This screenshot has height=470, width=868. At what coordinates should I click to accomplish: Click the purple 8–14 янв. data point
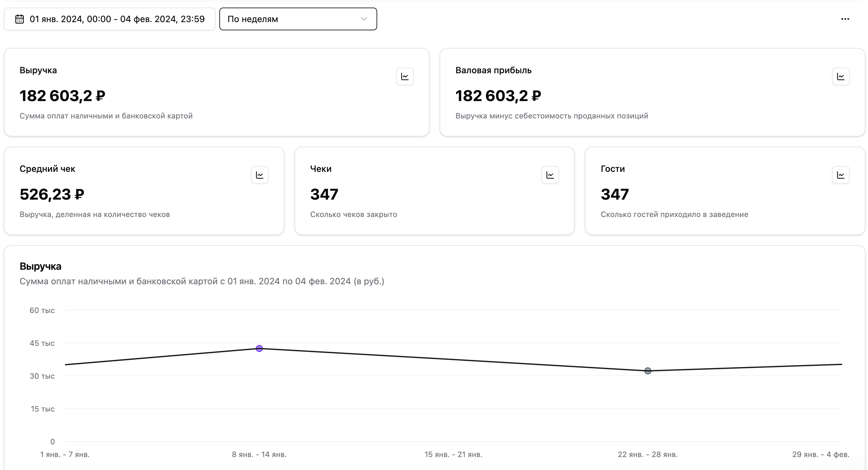coord(259,348)
